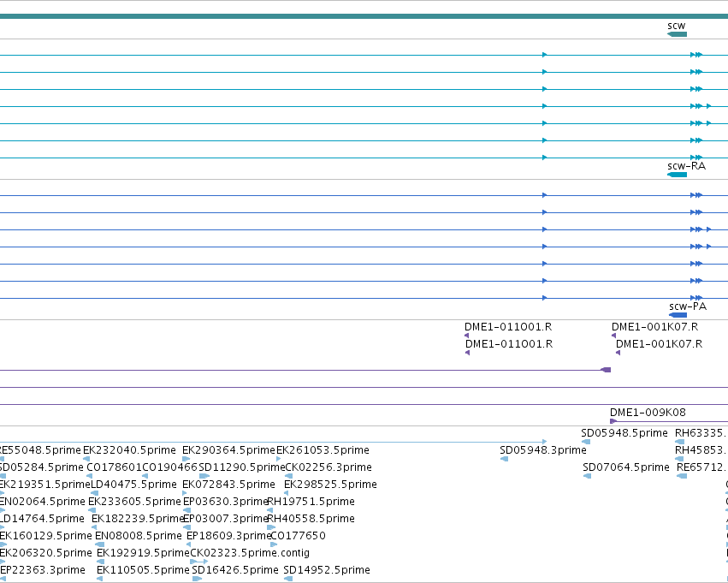Image resolution: width=728 pixels, height=583 pixels.
Task: Click the arrow glyph under SD05948.3prime
Action: (x=504, y=459)
